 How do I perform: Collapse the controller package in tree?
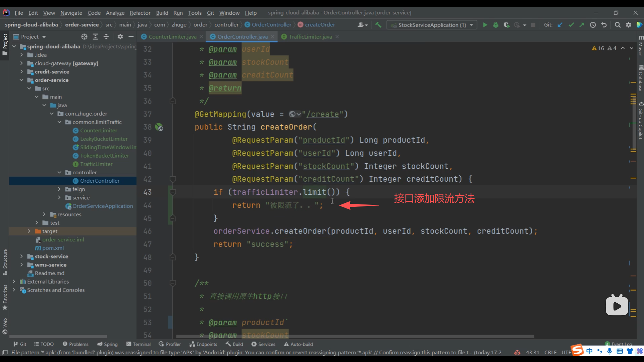point(59,172)
